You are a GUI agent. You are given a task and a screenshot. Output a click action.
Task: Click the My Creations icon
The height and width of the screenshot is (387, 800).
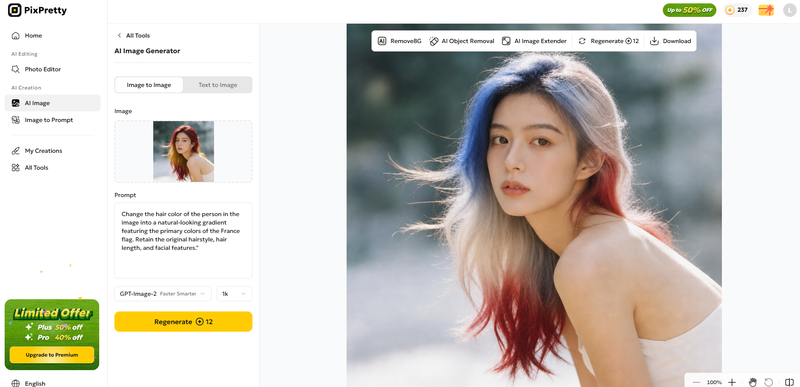tap(15, 151)
